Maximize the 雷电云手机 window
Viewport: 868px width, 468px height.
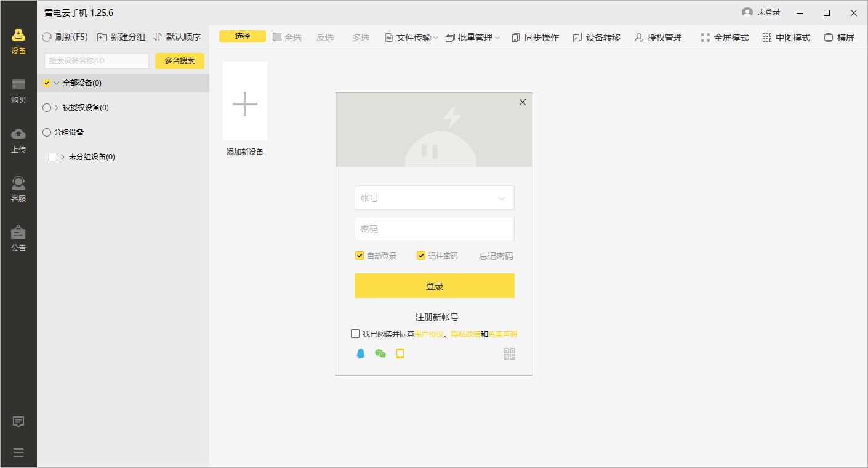tap(827, 12)
